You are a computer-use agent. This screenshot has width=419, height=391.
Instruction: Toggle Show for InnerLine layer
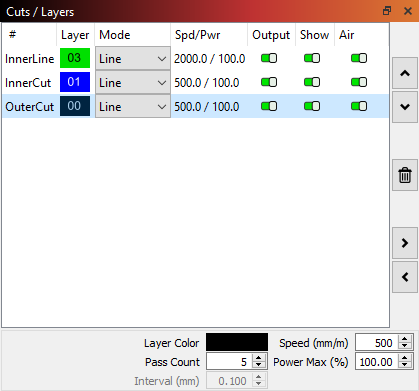(x=312, y=58)
